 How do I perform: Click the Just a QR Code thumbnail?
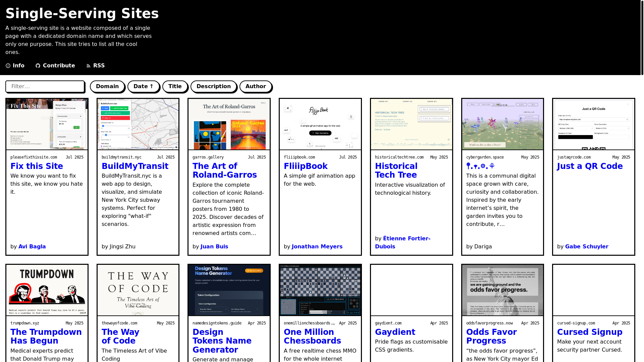594,124
